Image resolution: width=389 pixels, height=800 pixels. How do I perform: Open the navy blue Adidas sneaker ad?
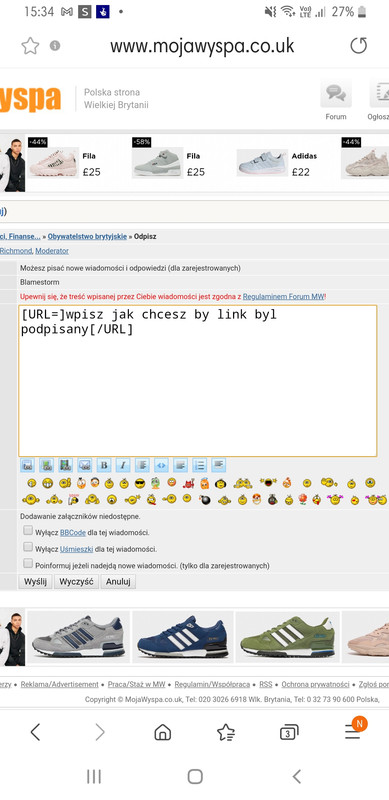183,636
